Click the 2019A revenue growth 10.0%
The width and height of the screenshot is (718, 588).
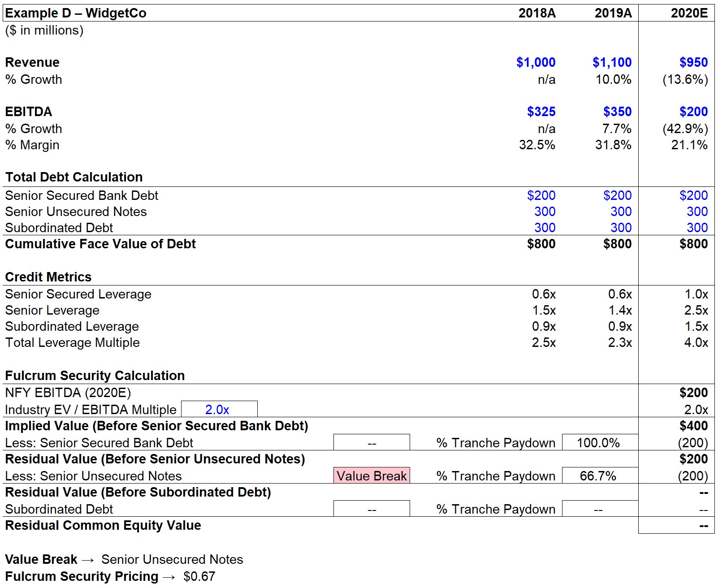tap(613, 79)
